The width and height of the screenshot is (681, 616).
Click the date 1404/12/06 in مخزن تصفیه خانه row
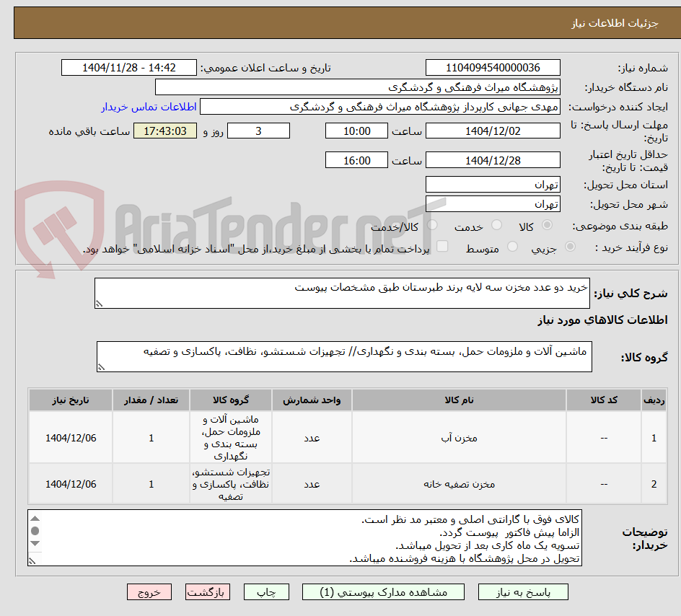pos(71,484)
